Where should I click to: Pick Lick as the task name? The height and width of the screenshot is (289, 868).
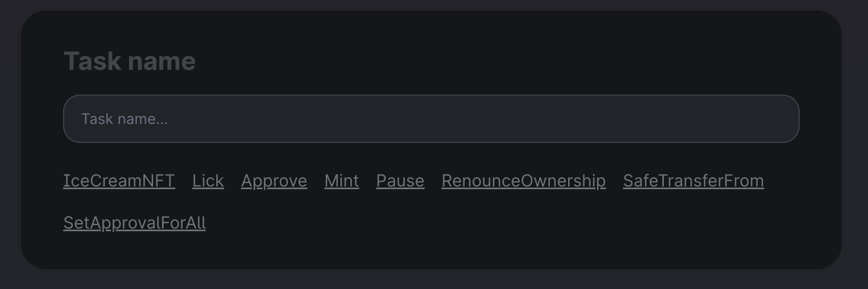(x=208, y=181)
